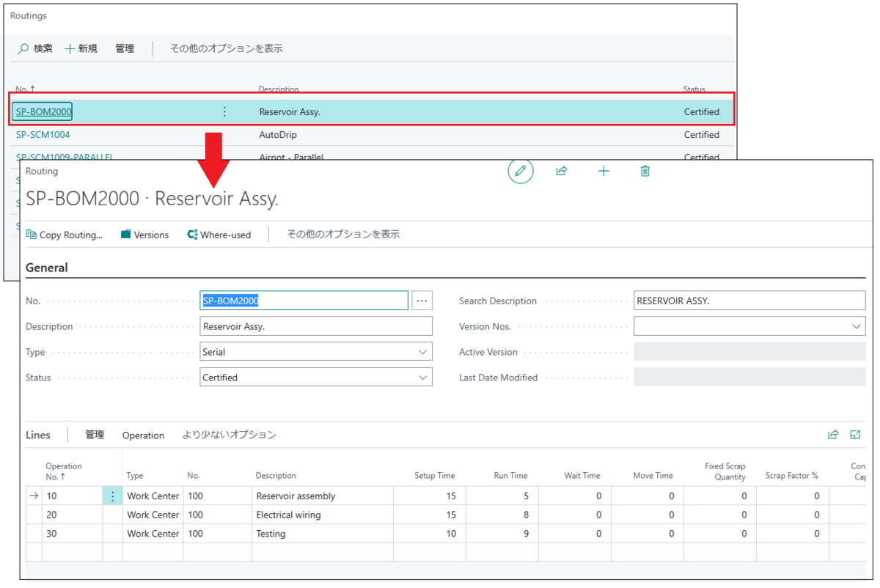Open the search icon in Routings list

(24, 48)
